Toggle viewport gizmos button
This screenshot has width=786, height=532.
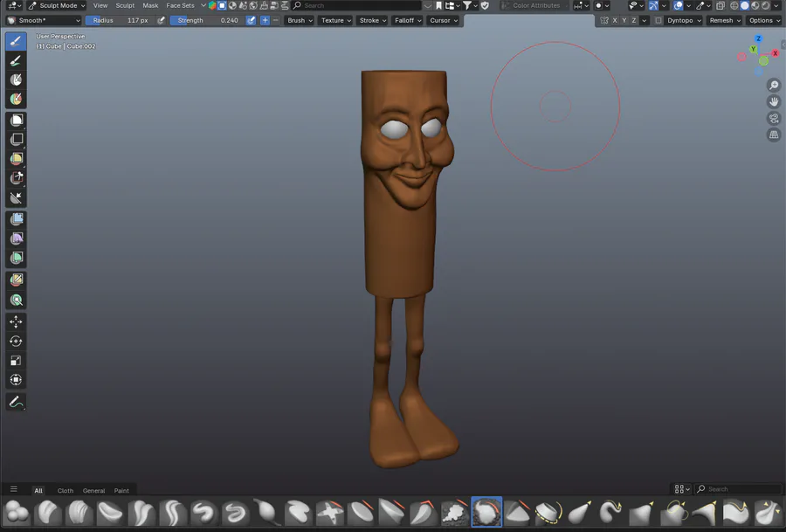(653, 5)
